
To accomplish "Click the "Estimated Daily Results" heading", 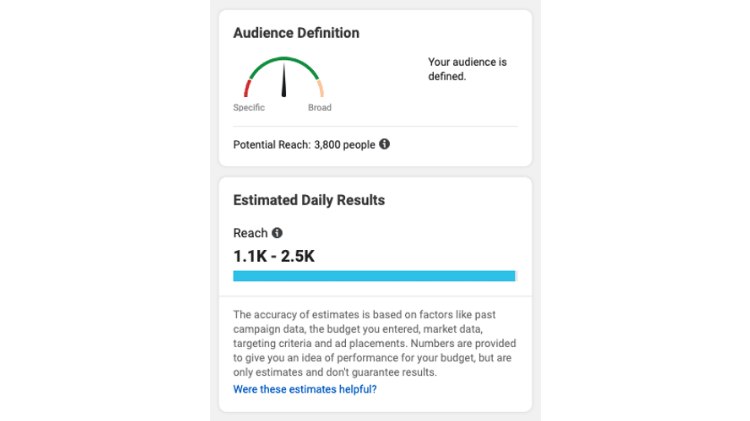I will click(x=309, y=200).
